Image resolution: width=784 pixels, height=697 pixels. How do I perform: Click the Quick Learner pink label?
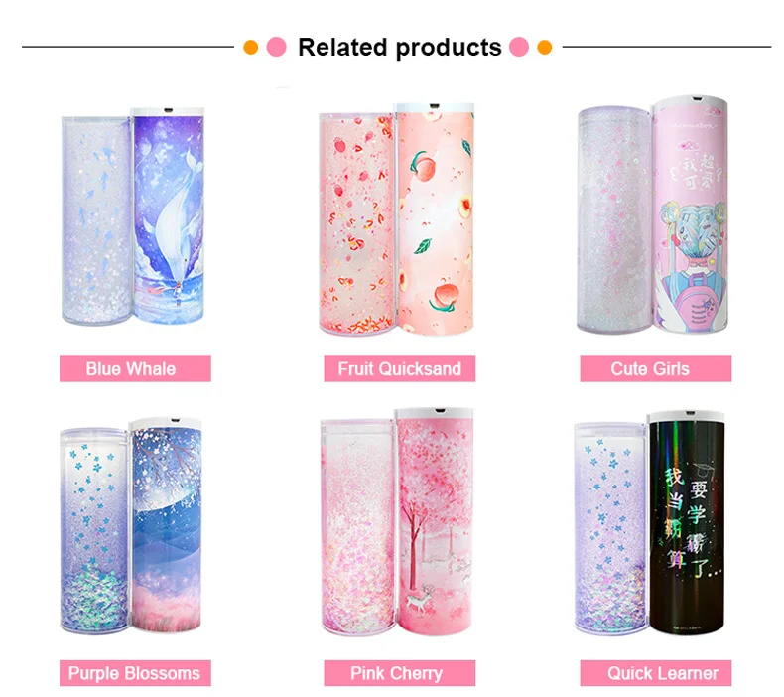pyautogui.click(x=656, y=673)
